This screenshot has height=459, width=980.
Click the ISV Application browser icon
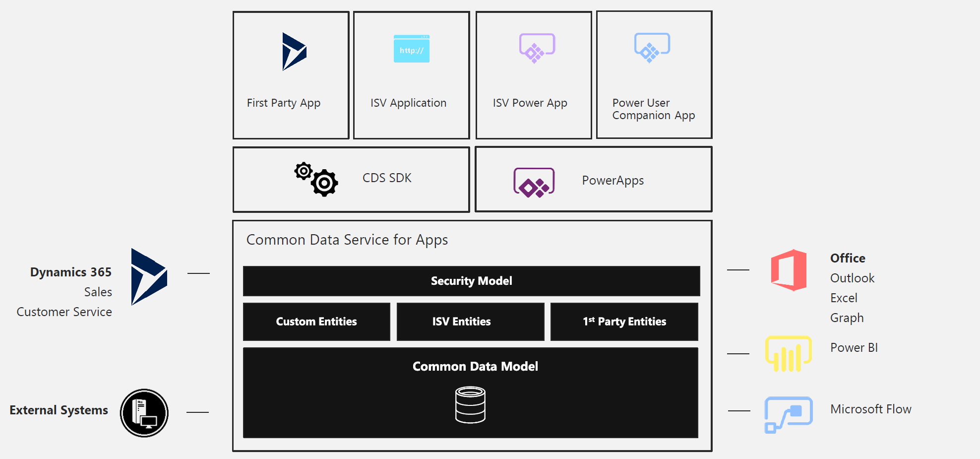[x=411, y=49]
